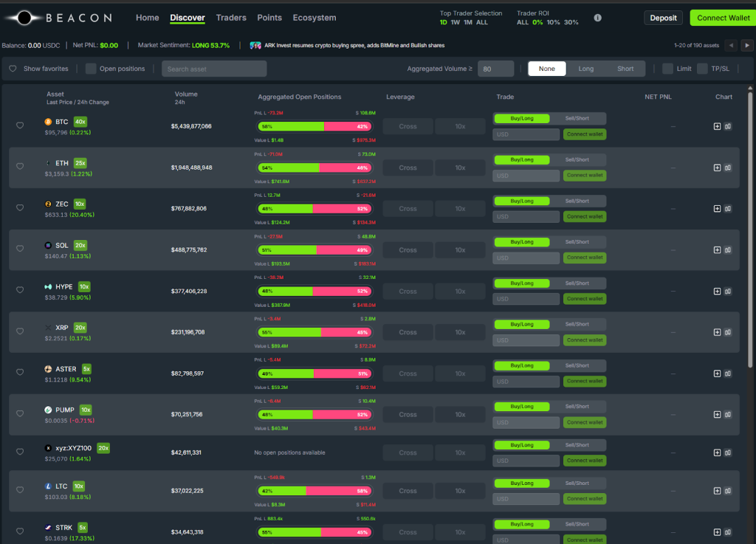Viewport: 756px width, 544px height.
Task: Favorite BTC with its heart icon
Action: click(20, 125)
